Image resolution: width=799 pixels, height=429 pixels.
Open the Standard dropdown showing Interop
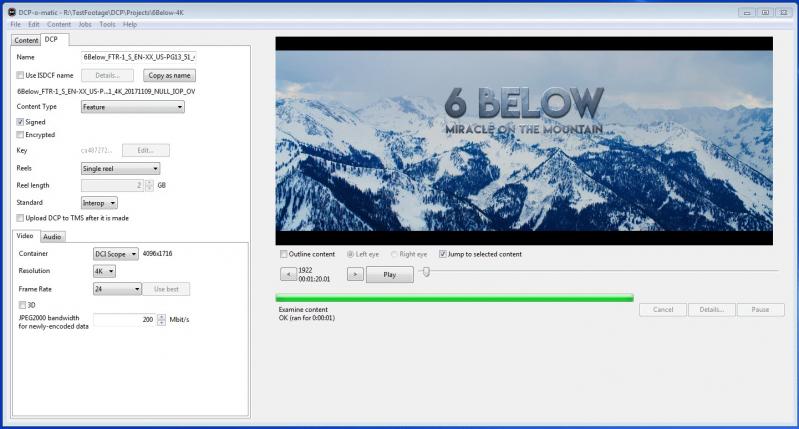click(99, 203)
